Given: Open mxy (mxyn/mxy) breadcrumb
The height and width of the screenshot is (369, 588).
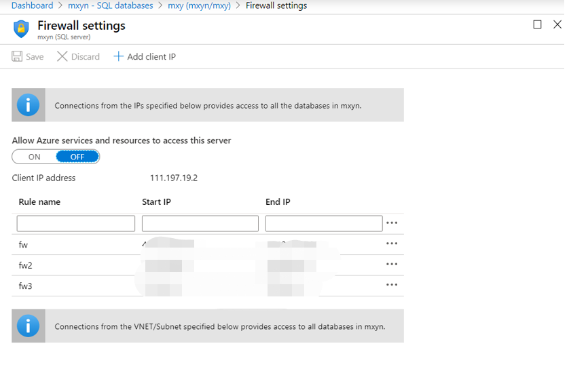Looking at the screenshot, I should 199,5.
